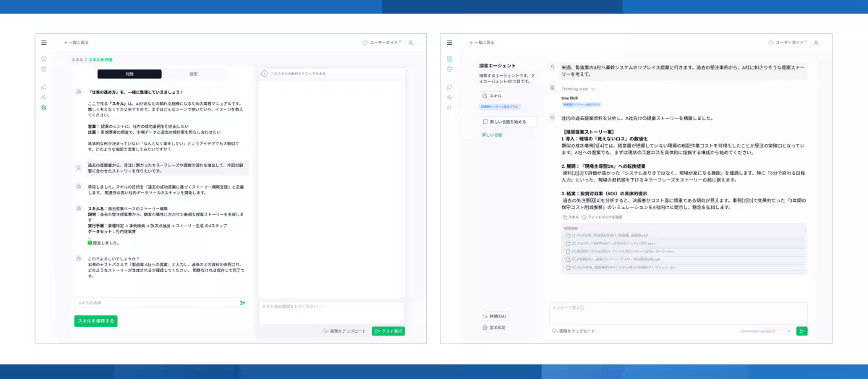This screenshot has height=379, width=868.
Task: Run test with テスト実行 button
Action: tap(388, 331)
